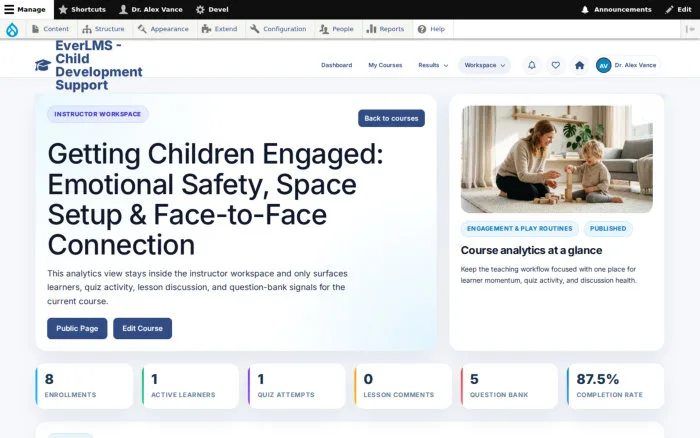Open the Appearance admin menu
Image resolution: width=700 pixels, height=438 pixels.
163,29
